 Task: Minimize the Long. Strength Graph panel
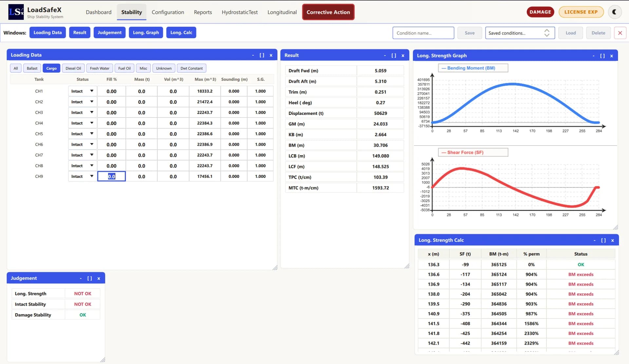pos(594,56)
